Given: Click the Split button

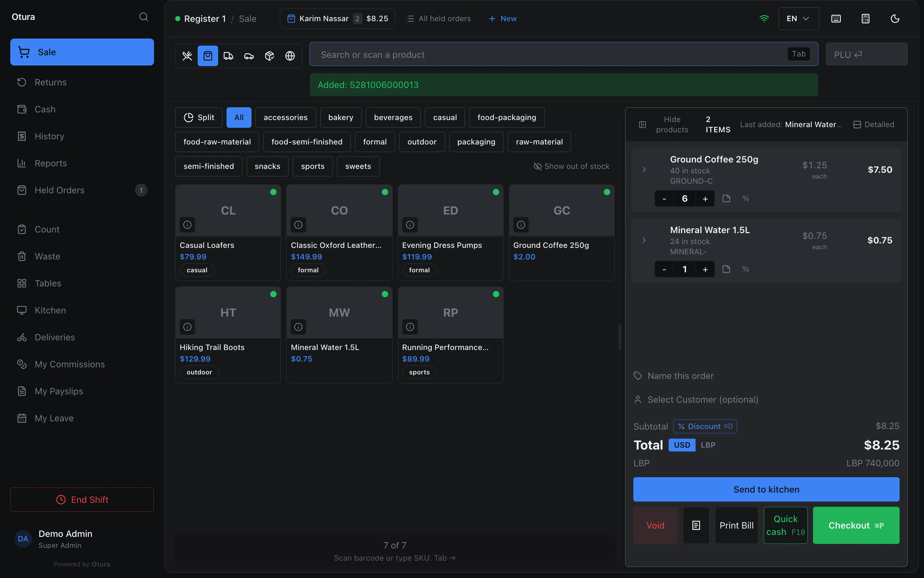Looking at the screenshot, I should pos(199,117).
